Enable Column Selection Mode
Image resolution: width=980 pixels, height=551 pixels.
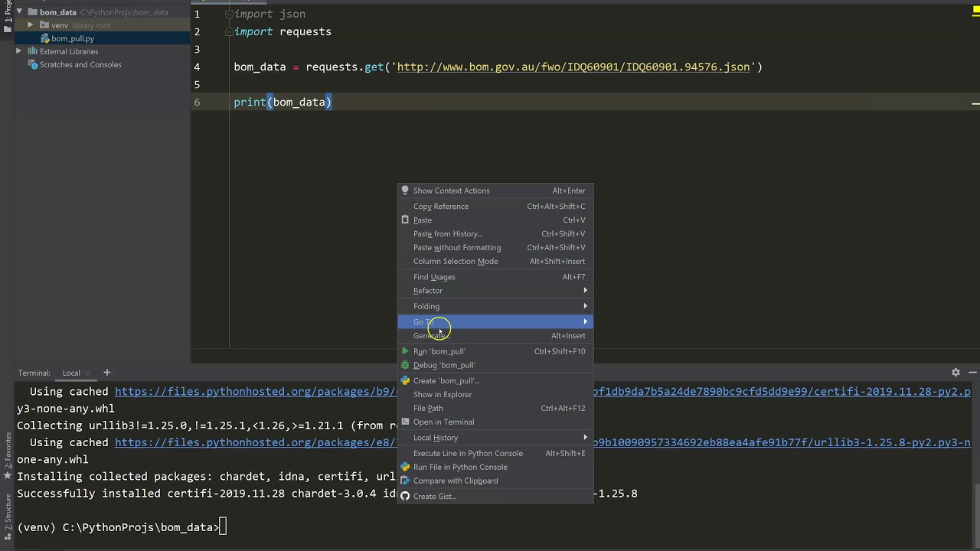tap(495, 261)
